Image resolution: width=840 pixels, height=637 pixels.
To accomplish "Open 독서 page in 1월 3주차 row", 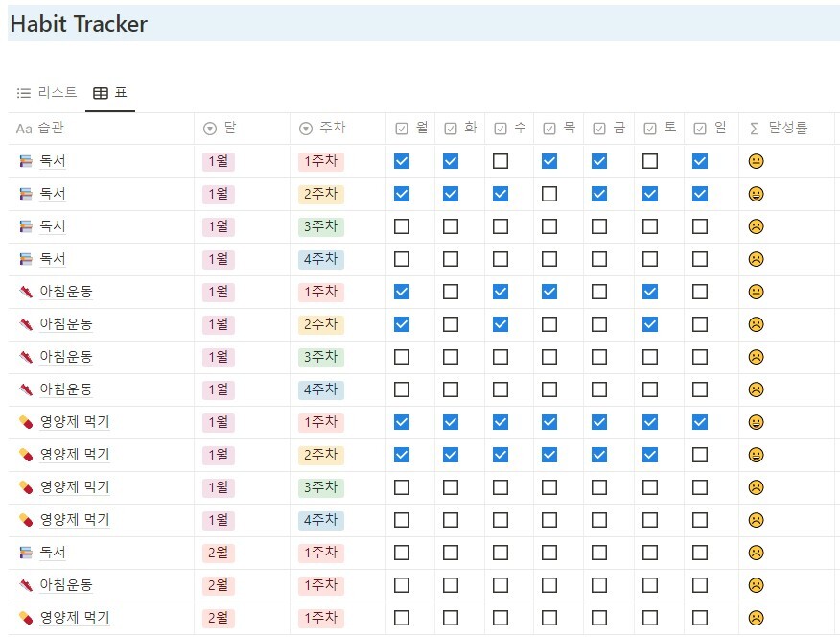I will 53,226.
